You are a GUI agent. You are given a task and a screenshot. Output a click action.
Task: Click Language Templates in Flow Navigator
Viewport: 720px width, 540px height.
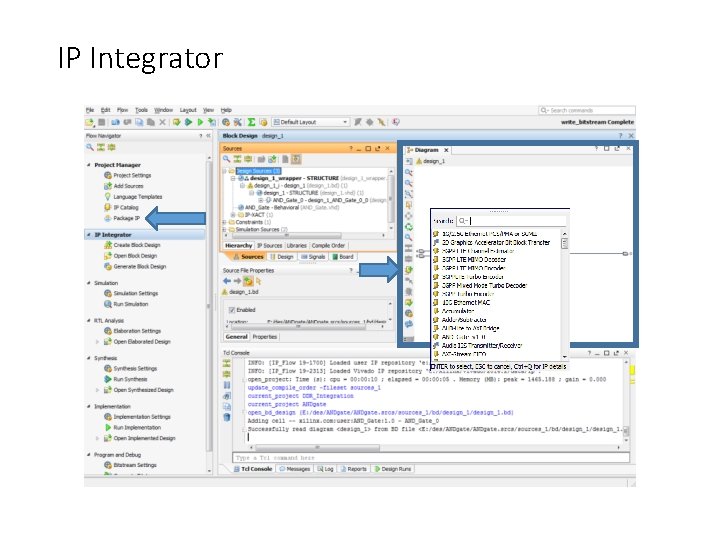pos(133,197)
